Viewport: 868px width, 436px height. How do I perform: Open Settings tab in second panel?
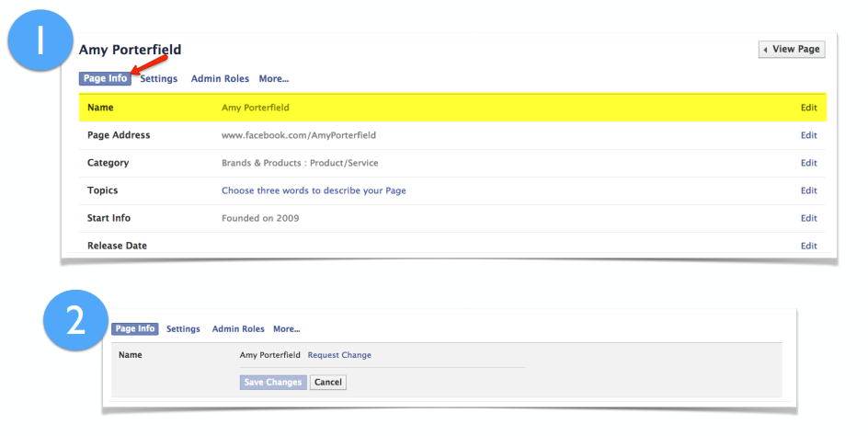click(183, 329)
